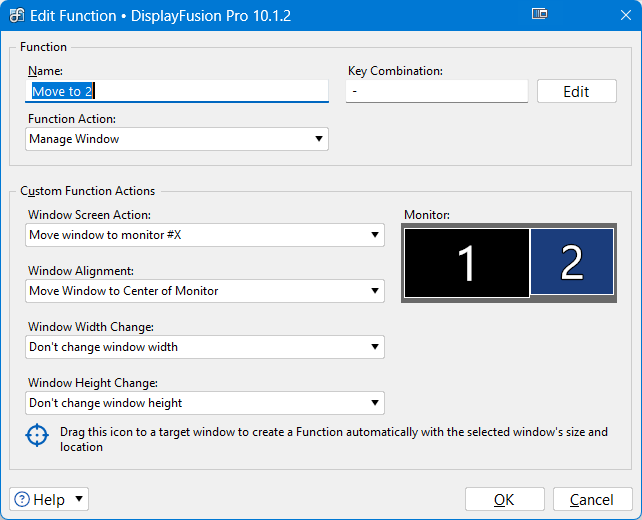Expand the Window Width Change dropdown
642x520 pixels.
pyautogui.click(x=205, y=347)
